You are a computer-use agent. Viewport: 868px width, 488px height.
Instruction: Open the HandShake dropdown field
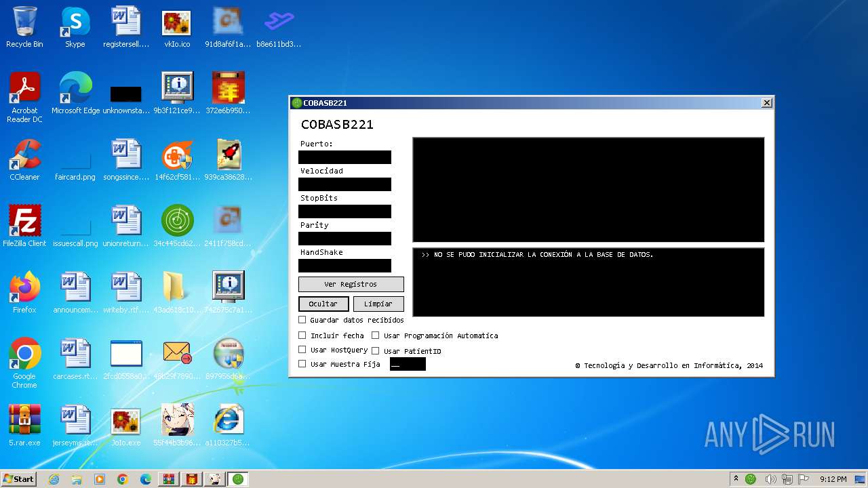click(x=344, y=266)
